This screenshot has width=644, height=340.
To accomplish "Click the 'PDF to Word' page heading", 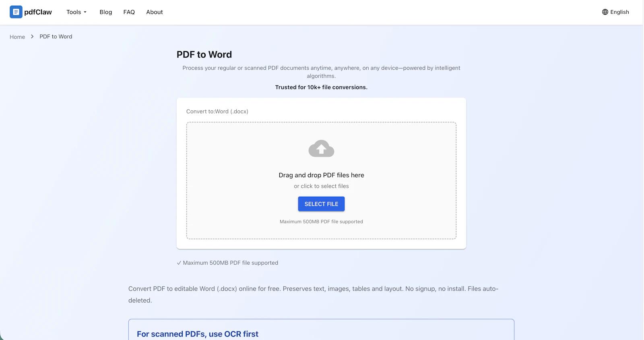I will 204,54.
